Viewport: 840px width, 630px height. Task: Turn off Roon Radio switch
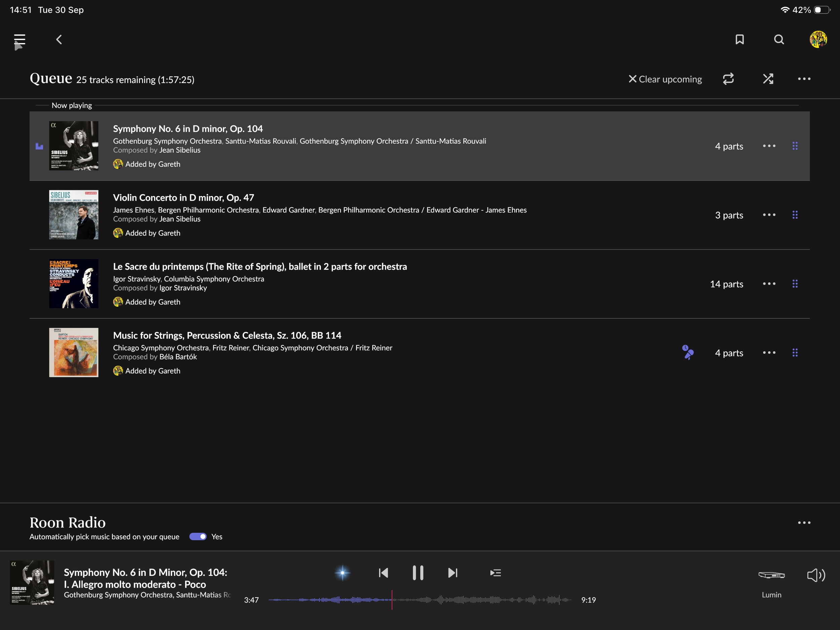coord(198,537)
